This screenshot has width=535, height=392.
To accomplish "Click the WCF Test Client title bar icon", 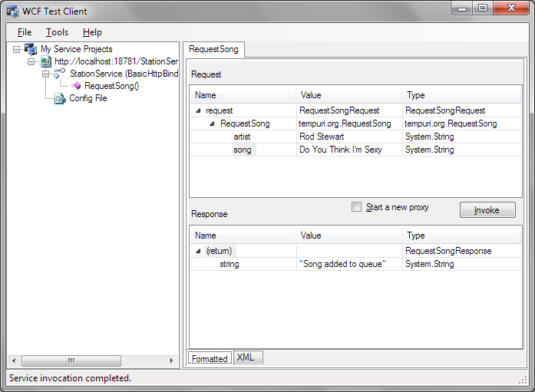I will coord(12,12).
